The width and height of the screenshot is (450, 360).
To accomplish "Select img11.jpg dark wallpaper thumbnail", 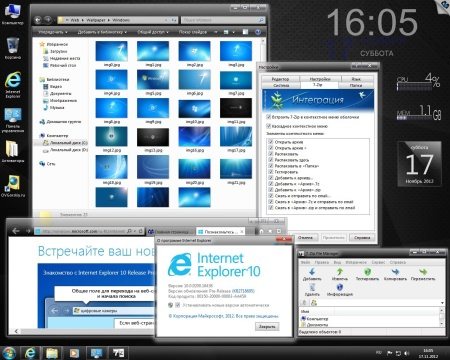I will pos(236,108).
